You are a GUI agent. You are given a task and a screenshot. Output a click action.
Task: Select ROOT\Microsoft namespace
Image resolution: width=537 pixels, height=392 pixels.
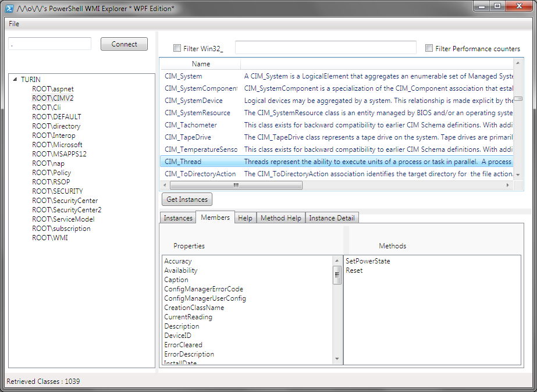coord(57,144)
